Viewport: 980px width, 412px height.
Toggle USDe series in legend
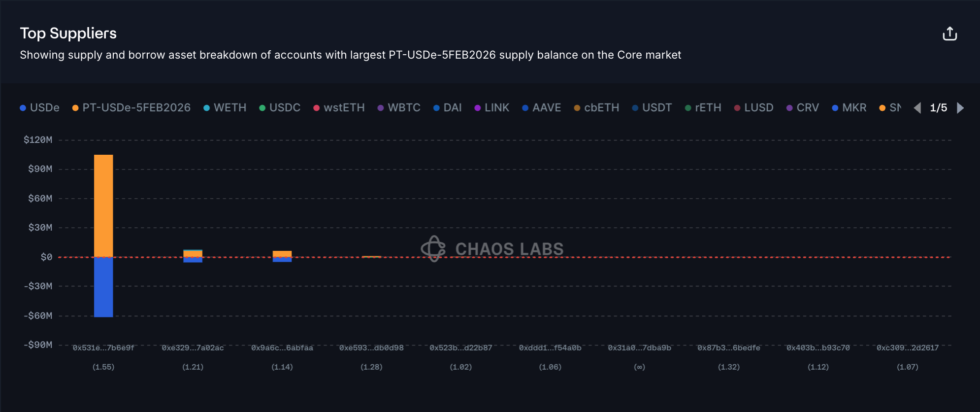point(39,108)
